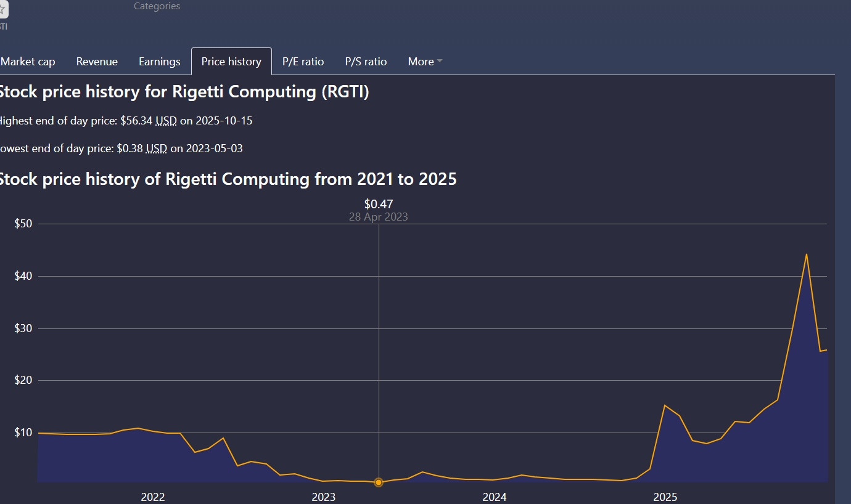Click the $50 y-axis label
This screenshot has width=851, height=504.
click(23, 224)
